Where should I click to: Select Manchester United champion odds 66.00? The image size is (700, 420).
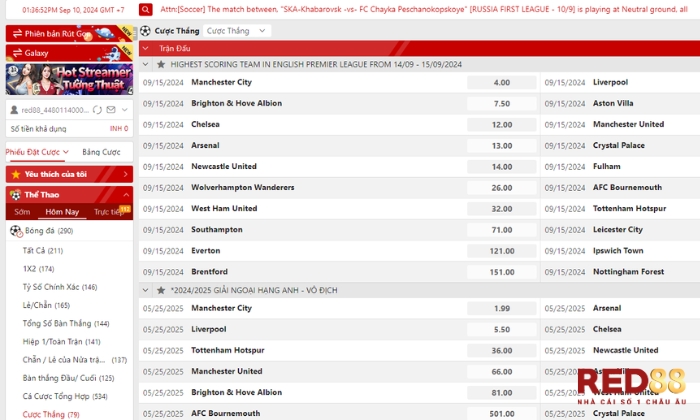[502, 371]
